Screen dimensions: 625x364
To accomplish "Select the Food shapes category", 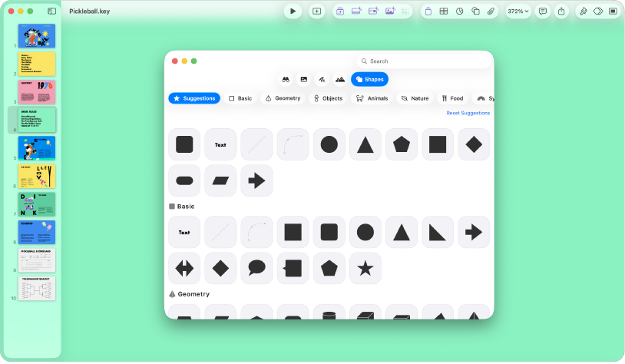I will pyautogui.click(x=452, y=98).
